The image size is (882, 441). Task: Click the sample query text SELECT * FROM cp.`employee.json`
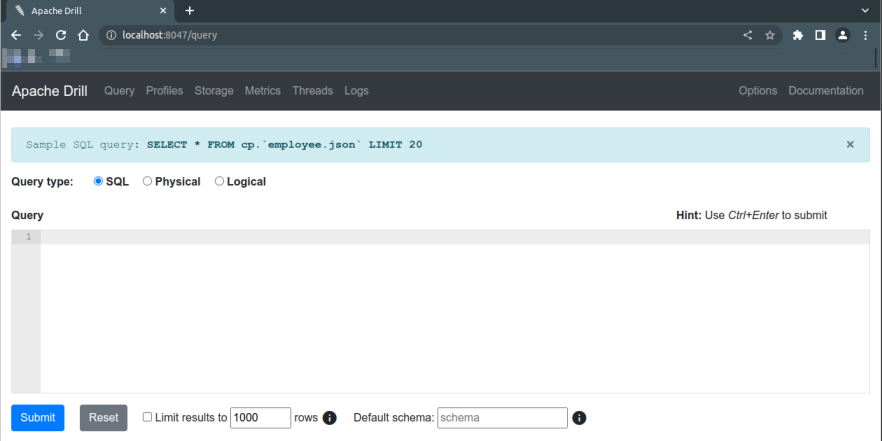tap(252, 145)
